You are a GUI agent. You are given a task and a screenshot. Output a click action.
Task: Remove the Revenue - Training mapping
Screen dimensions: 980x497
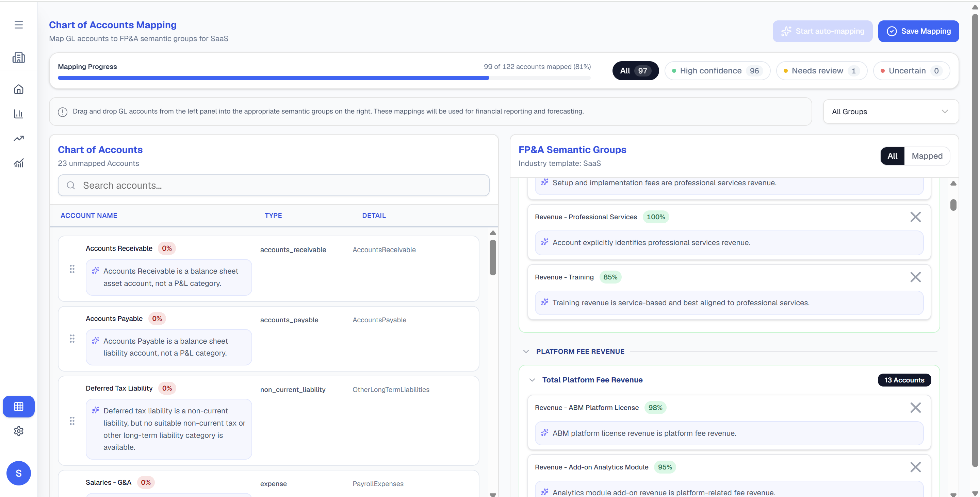[915, 277]
